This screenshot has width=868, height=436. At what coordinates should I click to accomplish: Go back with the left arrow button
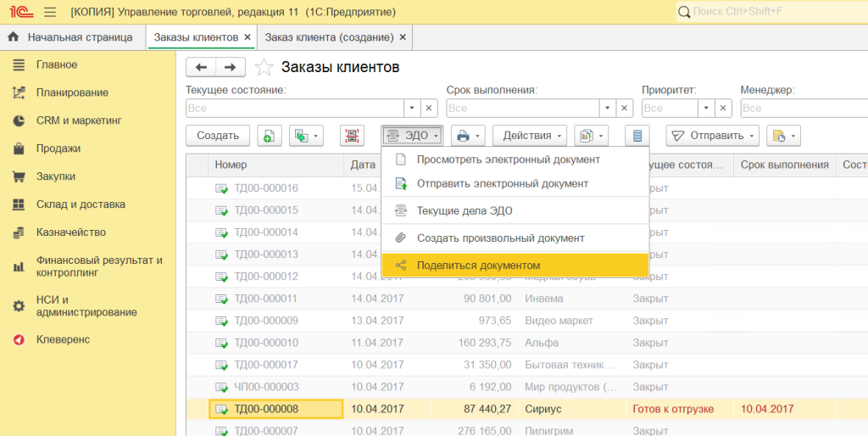click(201, 68)
